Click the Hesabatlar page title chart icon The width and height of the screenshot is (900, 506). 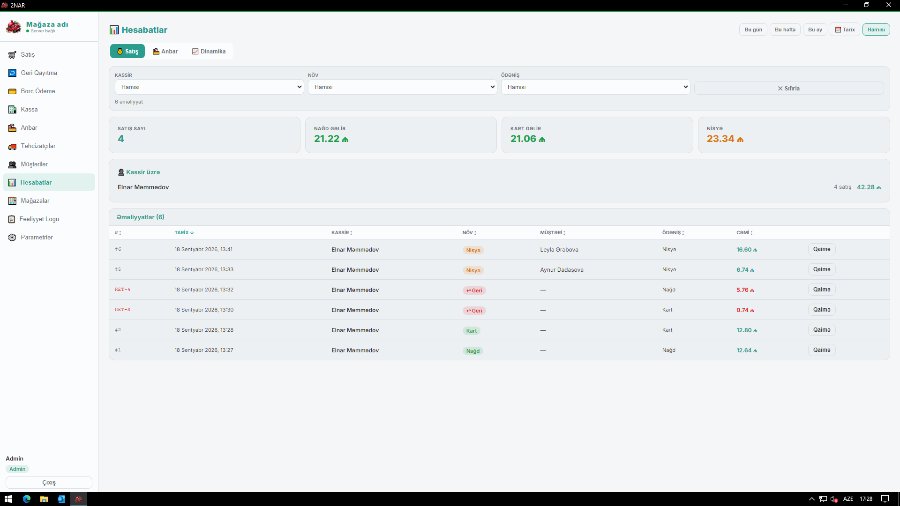pyautogui.click(x=114, y=30)
